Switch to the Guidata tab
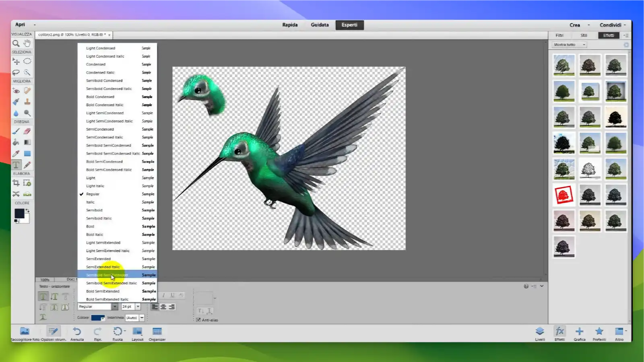Viewport: 644px width, 362px height. pyautogui.click(x=320, y=25)
